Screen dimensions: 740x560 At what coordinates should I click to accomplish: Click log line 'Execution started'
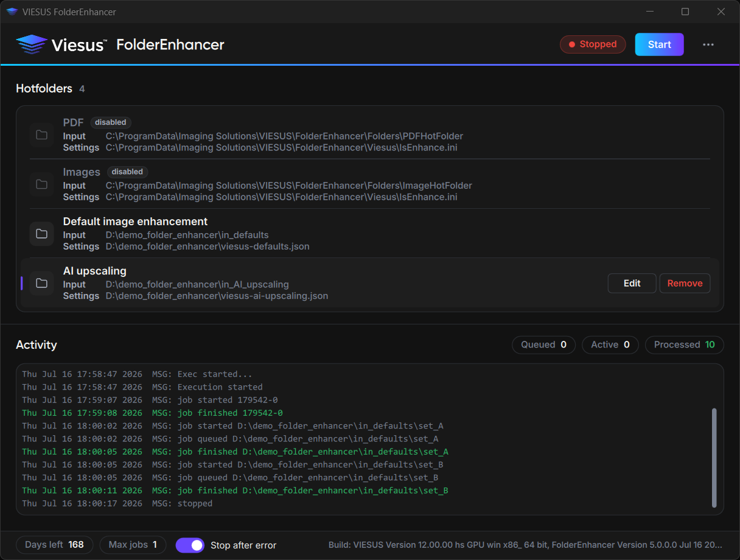pyautogui.click(x=142, y=387)
